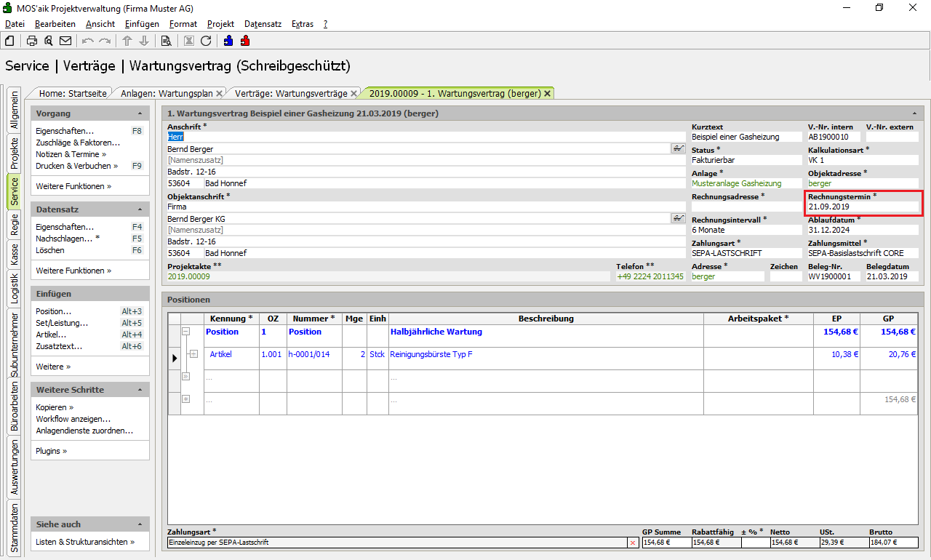Click the Beschreibung column header
The image size is (931, 560).
click(546, 319)
